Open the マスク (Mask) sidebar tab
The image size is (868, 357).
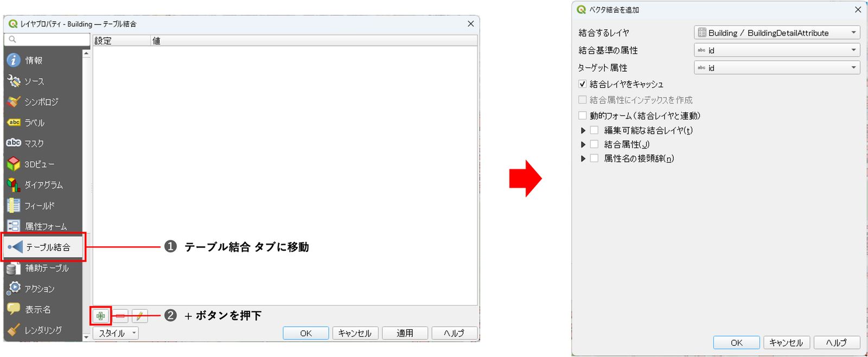(42, 143)
